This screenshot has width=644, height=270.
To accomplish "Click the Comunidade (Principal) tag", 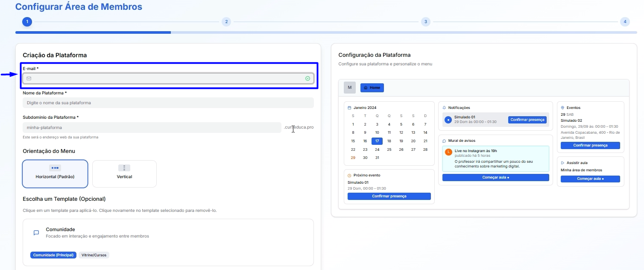I will (53, 255).
